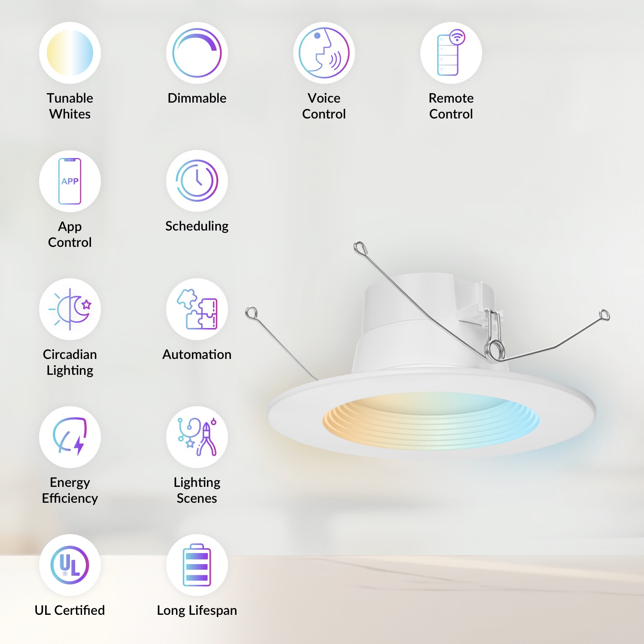
Task: Select the 'UL Certified' caption text
Action: (x=70, y=610)
